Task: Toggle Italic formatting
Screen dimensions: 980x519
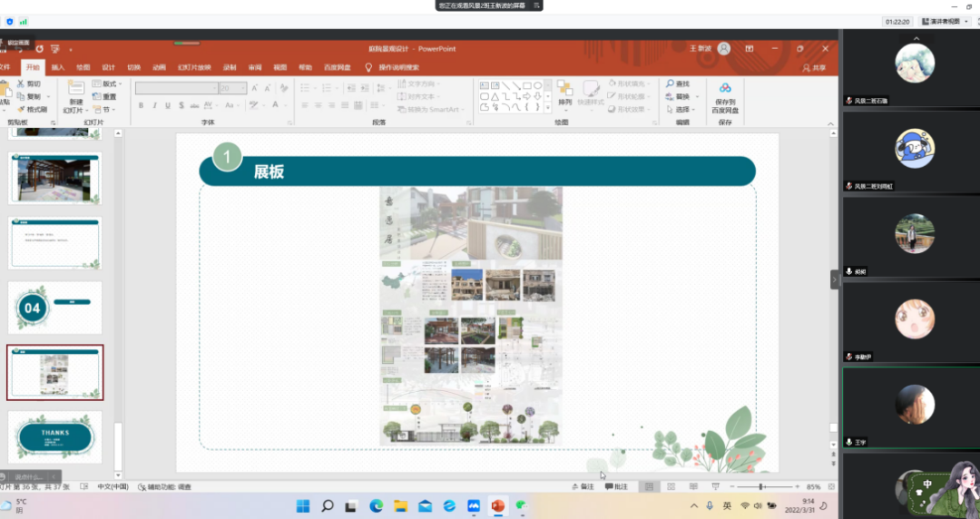Action: click(154, 105)
